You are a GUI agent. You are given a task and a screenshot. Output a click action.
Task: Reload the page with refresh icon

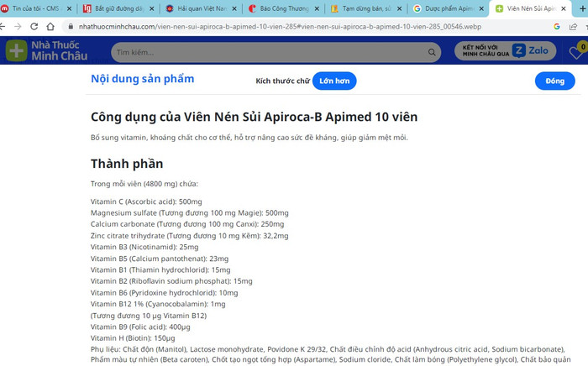[x=34, y=27]
